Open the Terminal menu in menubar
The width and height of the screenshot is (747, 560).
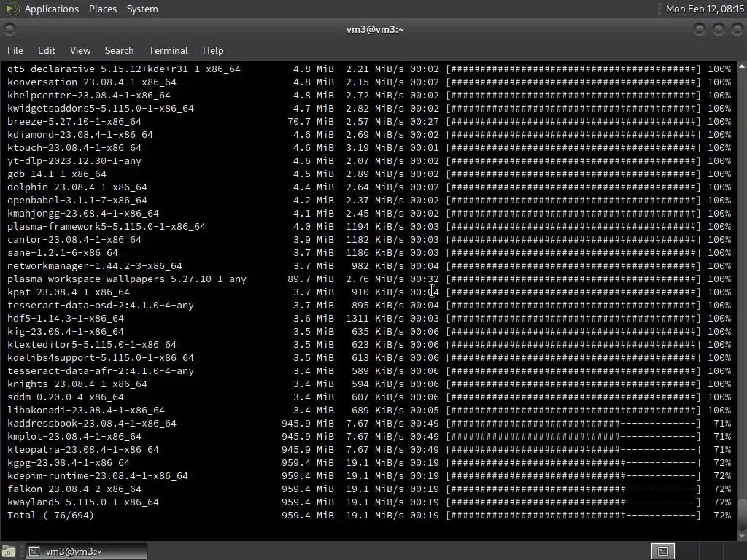coord(169,50)
